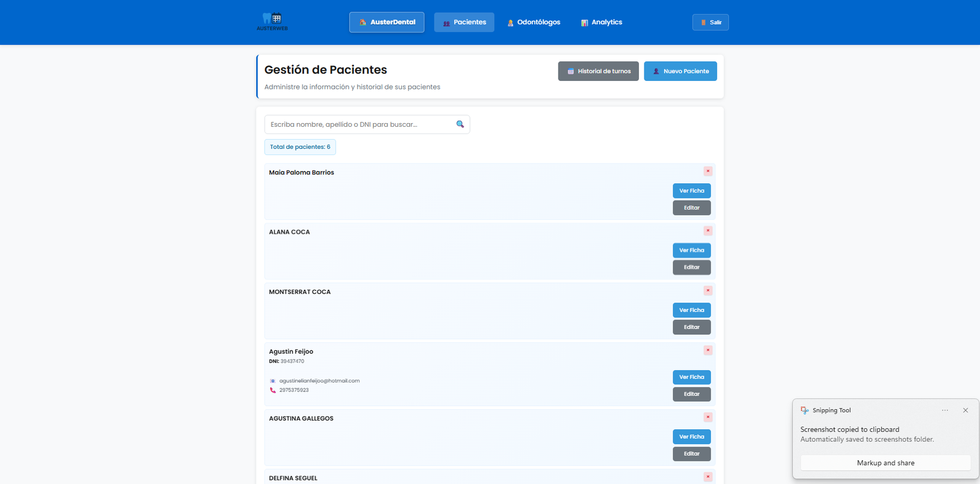Edit patient ALANA COCA
Viewport: 980px width, 484px height.
(x=692, y=267)
